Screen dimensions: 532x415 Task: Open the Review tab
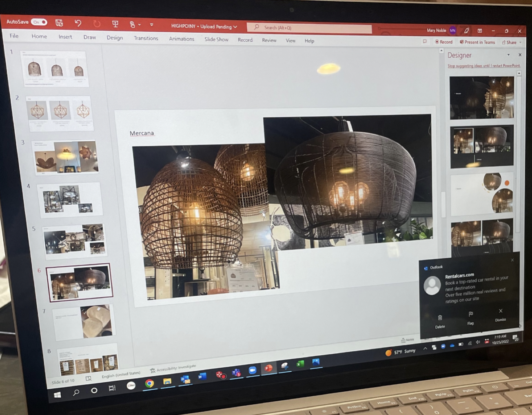click(x=269, y=40)
